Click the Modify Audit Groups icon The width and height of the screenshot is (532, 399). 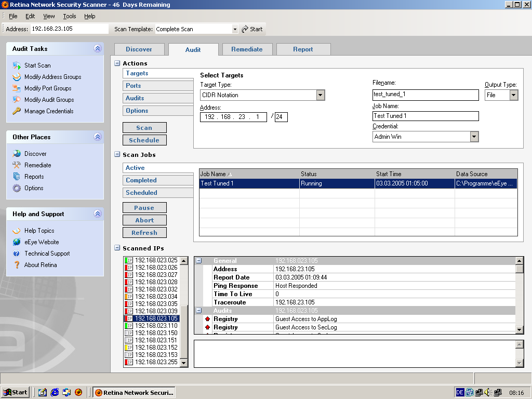click(17, 99)
